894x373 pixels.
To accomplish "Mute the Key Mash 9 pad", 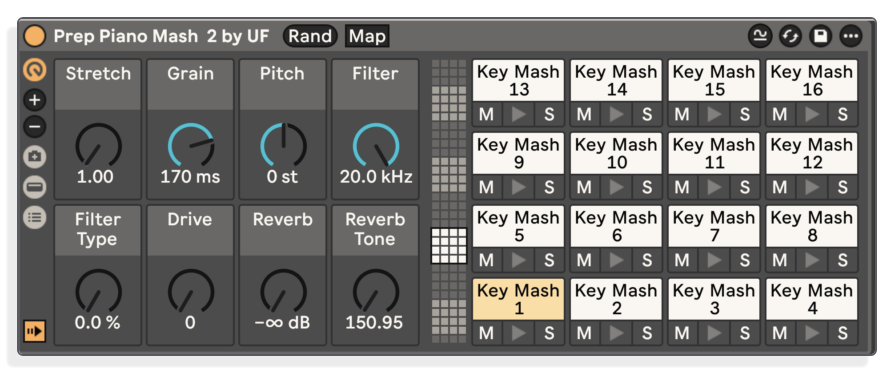I will [486, 187].
